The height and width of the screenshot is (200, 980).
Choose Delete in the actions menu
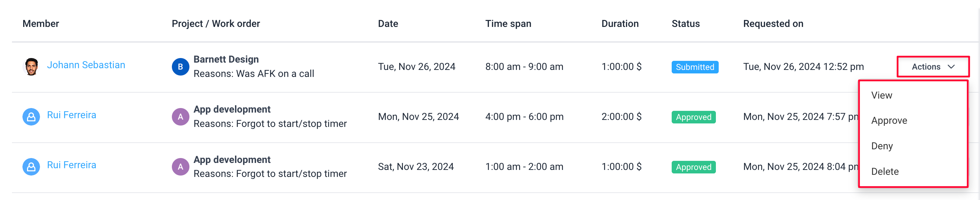tap(885, 172)
